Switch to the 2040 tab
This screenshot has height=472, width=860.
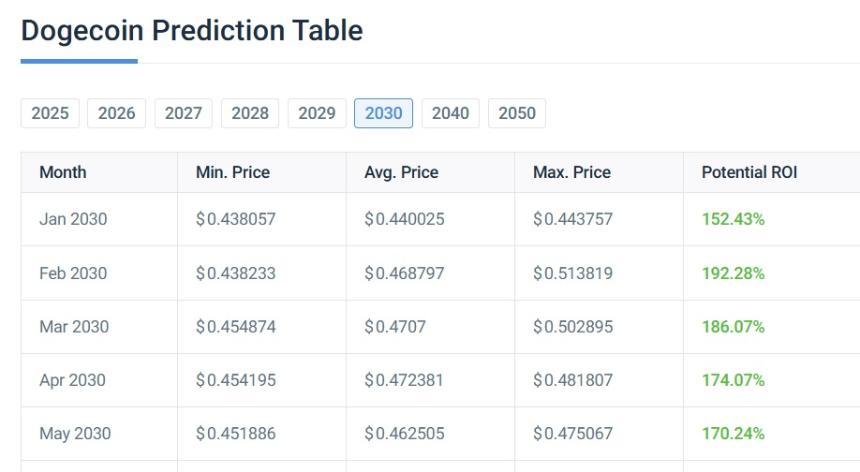[450, 113]
